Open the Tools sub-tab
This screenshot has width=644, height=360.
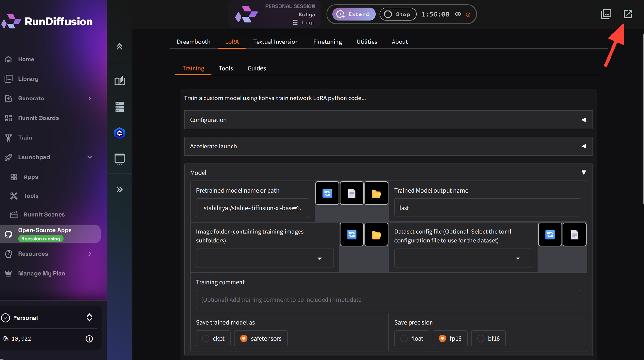(x=225, y=68)
